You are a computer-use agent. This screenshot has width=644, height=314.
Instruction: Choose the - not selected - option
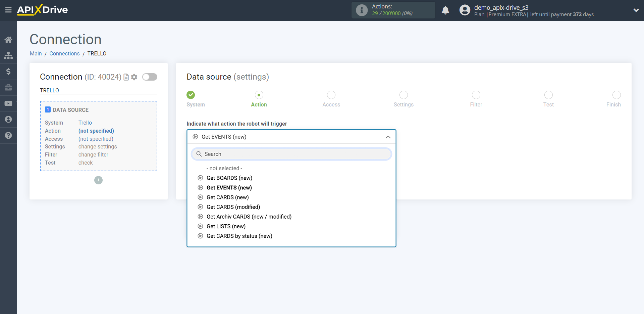pyautogui.click(x=224, y=168)
